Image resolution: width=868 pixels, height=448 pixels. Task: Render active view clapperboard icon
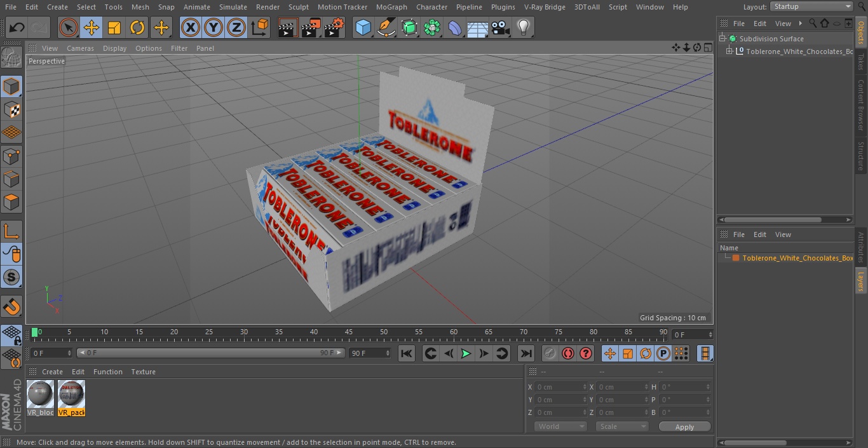(x=288, y=27)
